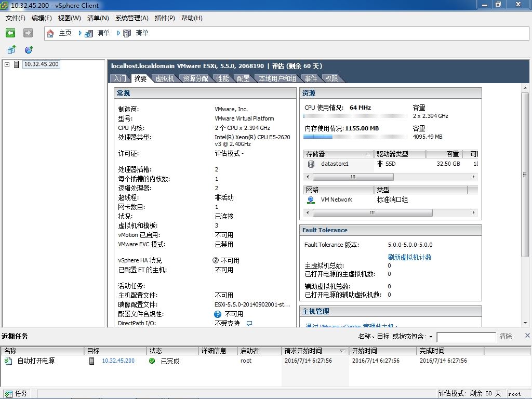
Task: Click the new resource pool toolbar icon
Action: coord(29,50)
